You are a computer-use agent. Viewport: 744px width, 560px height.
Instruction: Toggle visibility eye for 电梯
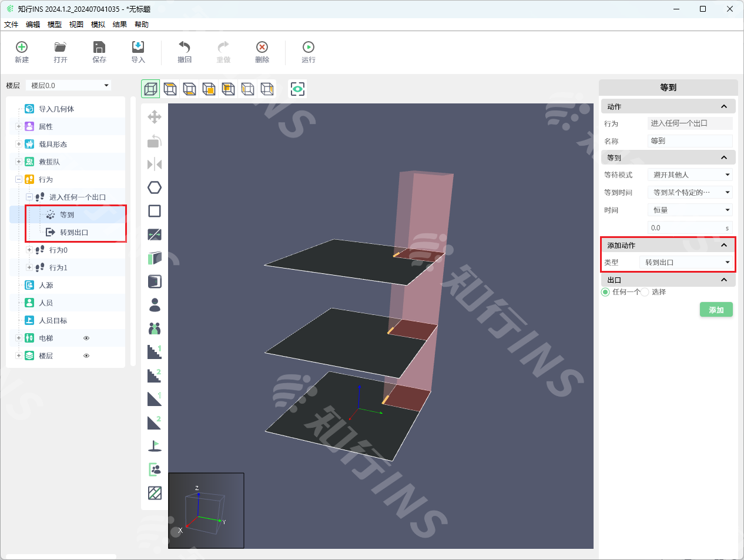tap(86, 338)
